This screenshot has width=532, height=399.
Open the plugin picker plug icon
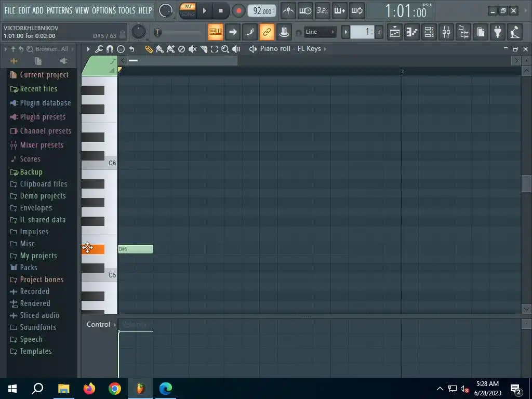[x=498, y=32]
